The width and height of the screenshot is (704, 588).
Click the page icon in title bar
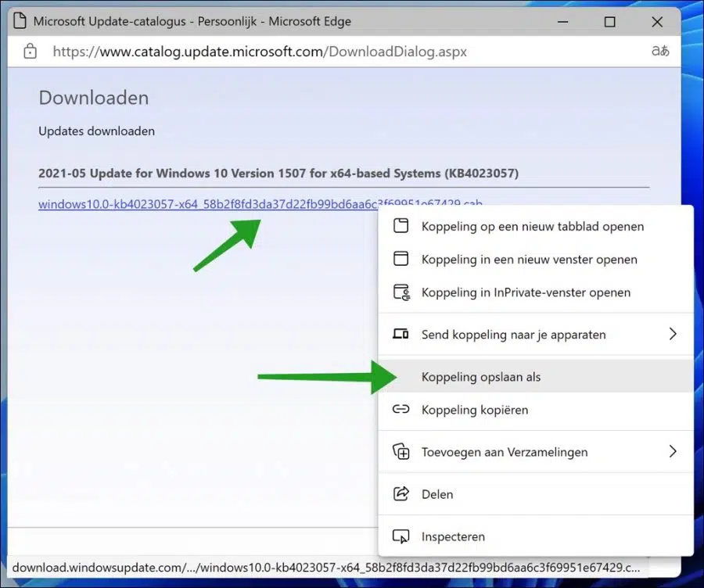[x=20, y=21]
